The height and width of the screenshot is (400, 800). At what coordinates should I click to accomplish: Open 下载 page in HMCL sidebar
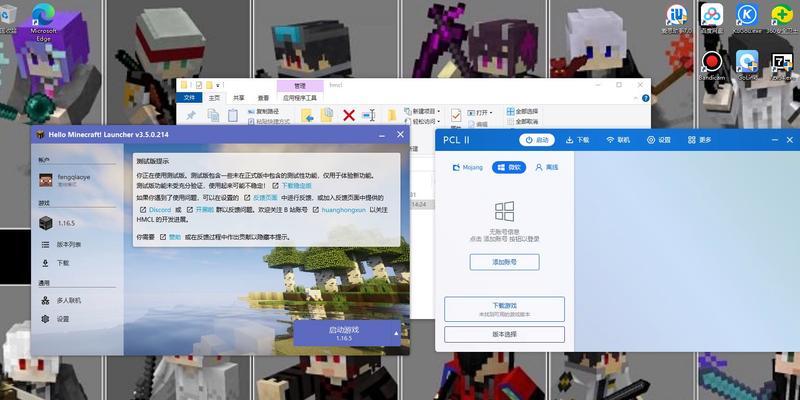77,263
